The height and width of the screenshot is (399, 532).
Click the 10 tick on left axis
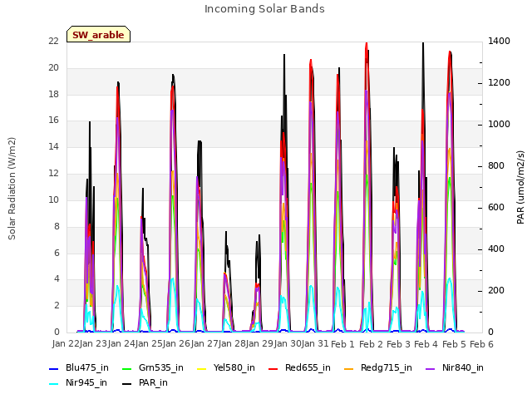tap(53, 199)
